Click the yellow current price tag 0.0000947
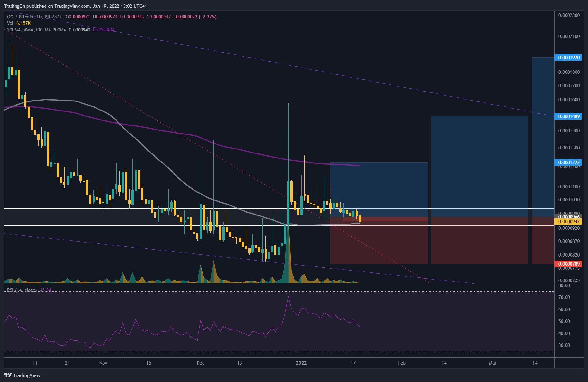Viewport: 588px width, 382px height. click(569, 222)
